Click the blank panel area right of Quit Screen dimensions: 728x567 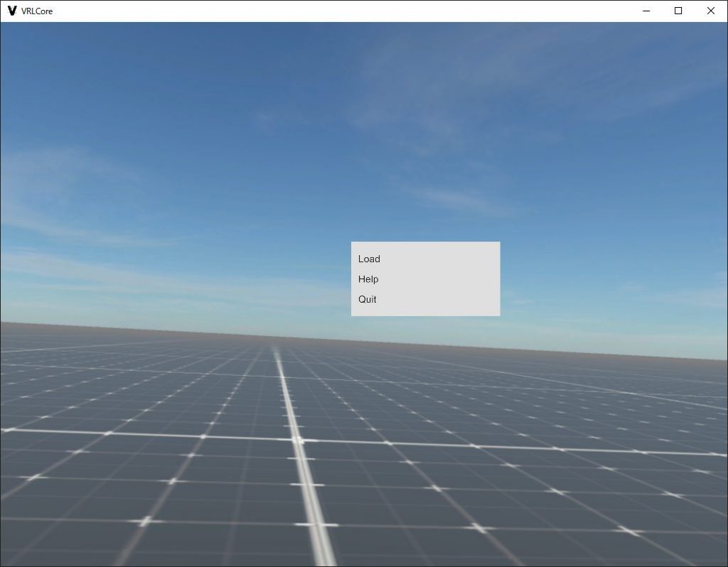click(x=448, y=299)
